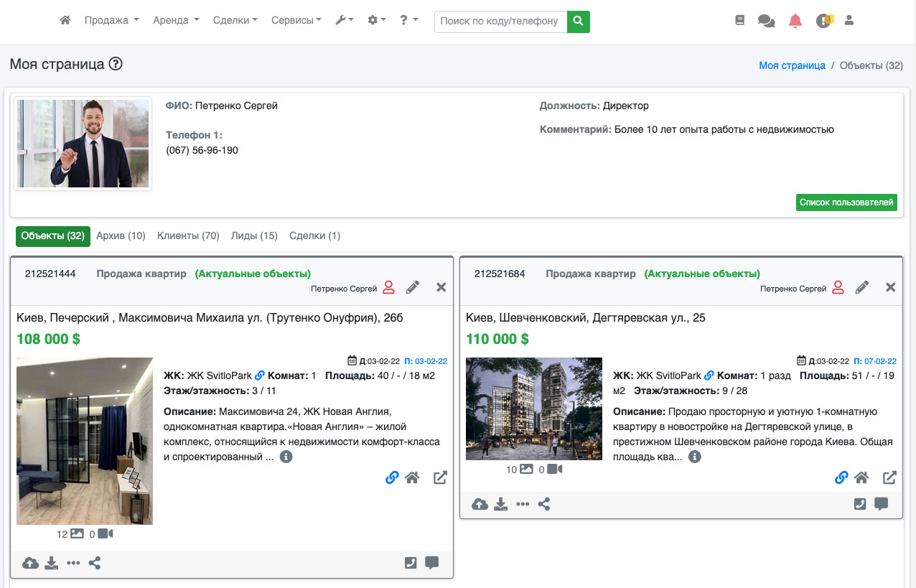Switch to the Клиенты (70) tab

tap(188, 235)
